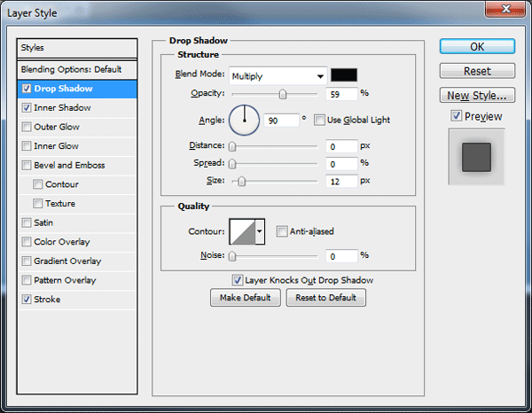Click the New Style button
This screenshot has height=413, width=532.
click(477, 96)
